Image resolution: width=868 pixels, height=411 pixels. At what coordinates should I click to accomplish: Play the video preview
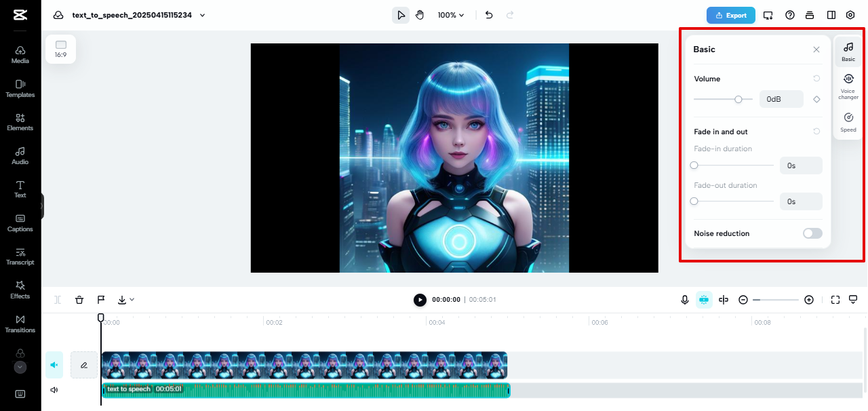[420, 299]
